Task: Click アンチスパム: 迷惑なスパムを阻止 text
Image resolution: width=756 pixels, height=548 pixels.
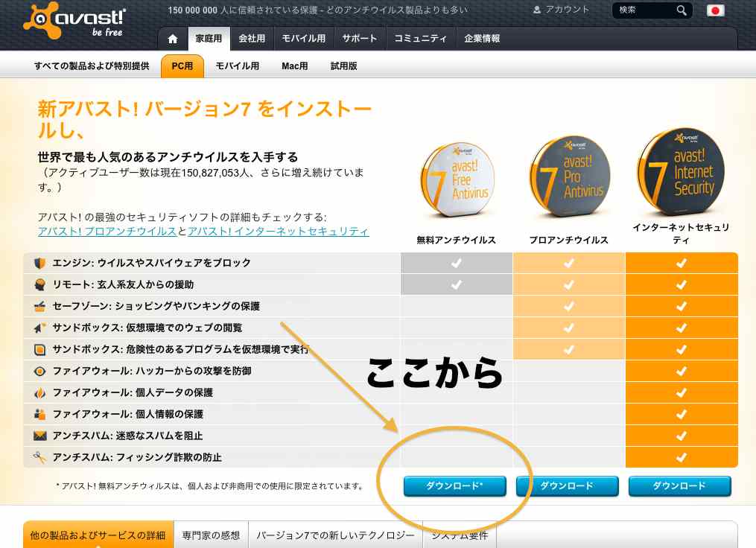Action: tap(127, 436)
